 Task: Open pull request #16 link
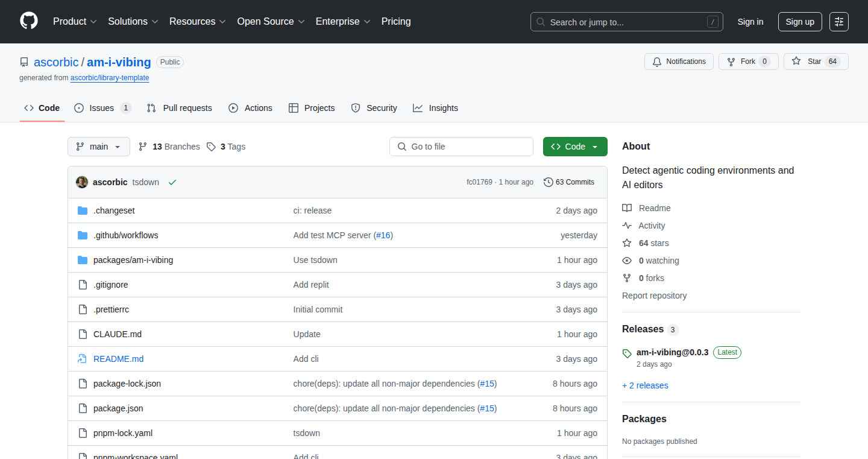383,235
